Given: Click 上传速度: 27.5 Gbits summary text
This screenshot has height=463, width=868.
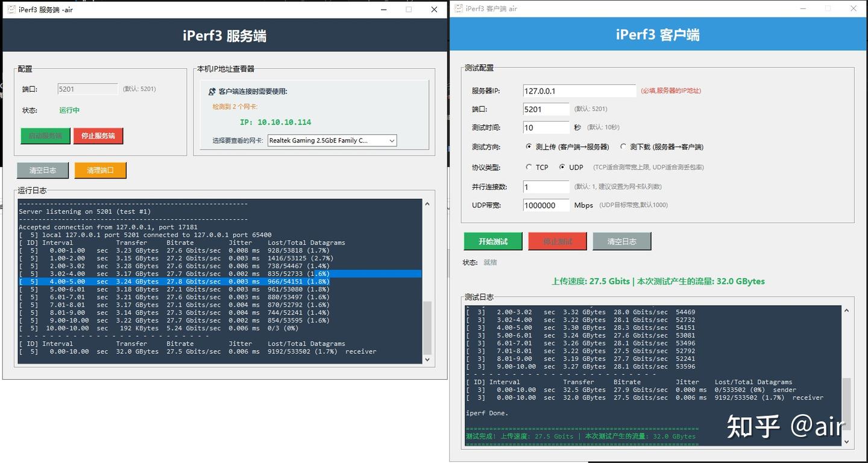Looking at the screenshot, I should click(x=658, y=281).
